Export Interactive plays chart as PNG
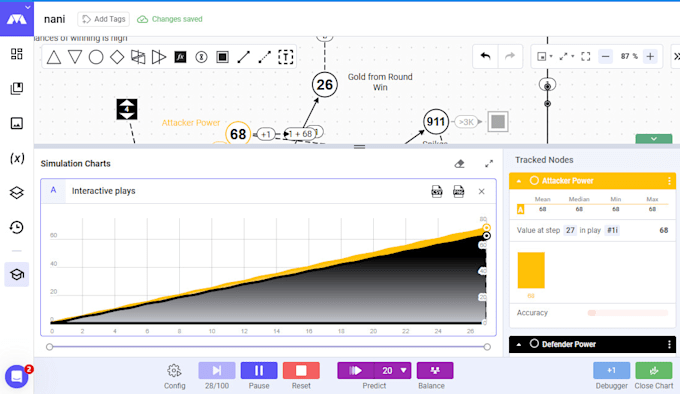The height and width of the screenshot is (394, 680). click(x=458, y=191)
